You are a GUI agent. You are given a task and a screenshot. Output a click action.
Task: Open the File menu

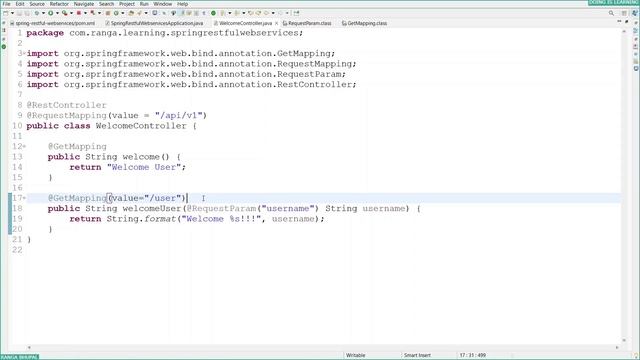pos(7,4)
